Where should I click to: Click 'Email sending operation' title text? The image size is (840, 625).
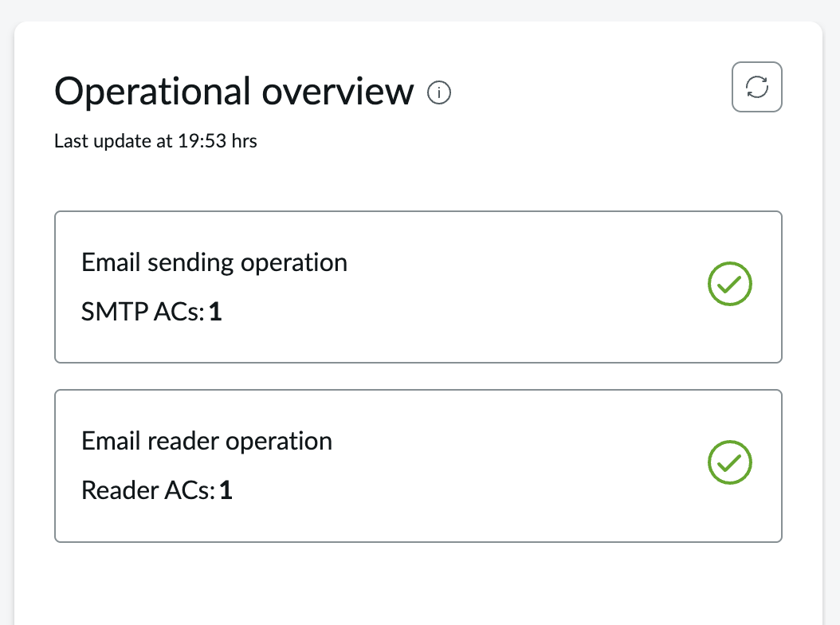214,263
